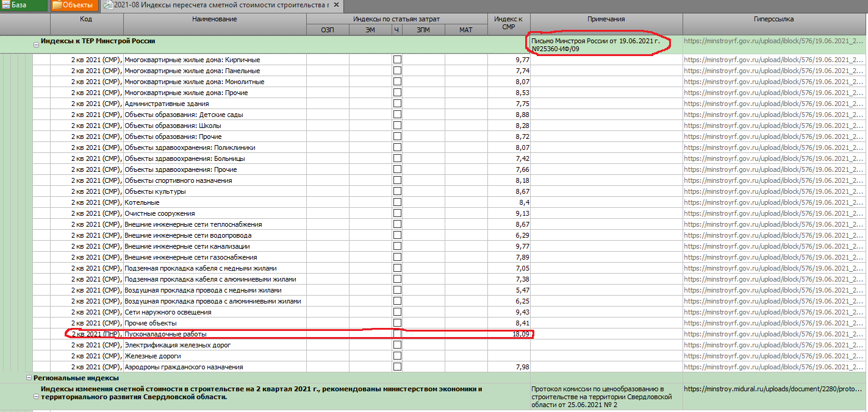Check the Ч box for Объекты культуры
This screenshot has width=868, height=412.
[397, 191]
